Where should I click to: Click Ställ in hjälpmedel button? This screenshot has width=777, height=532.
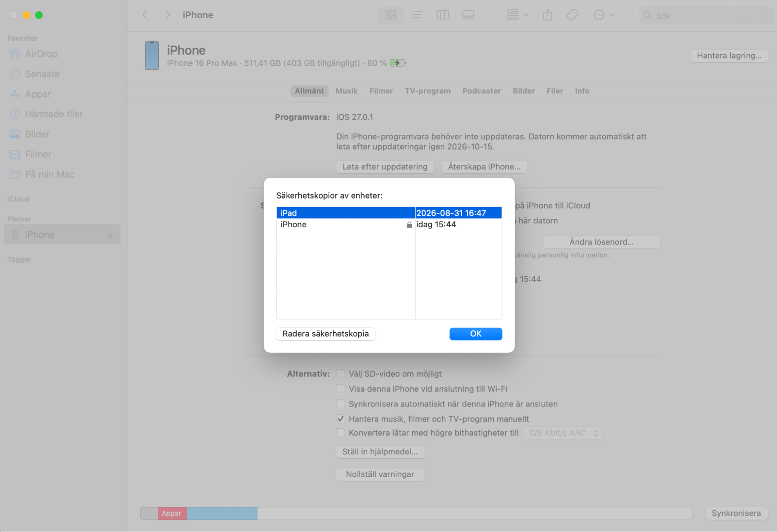380,452
